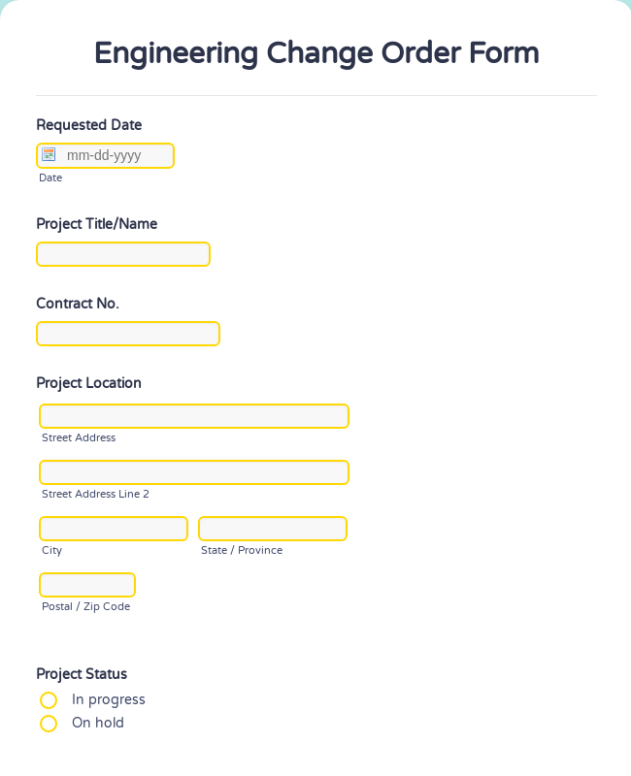Click the Contract No. input box
The image size is (631, 776).
coord(128,334)
